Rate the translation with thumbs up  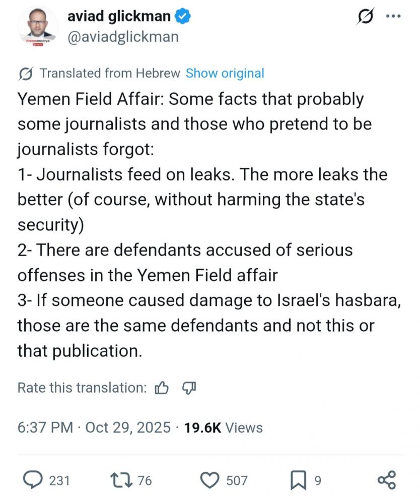(162, 388)
